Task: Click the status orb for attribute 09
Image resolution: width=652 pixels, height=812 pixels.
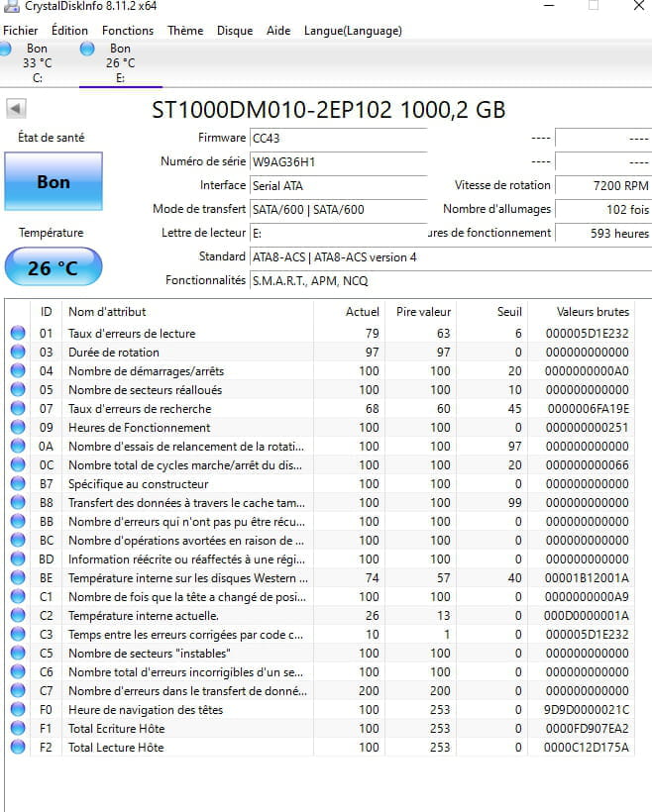Action: (18, 427)
